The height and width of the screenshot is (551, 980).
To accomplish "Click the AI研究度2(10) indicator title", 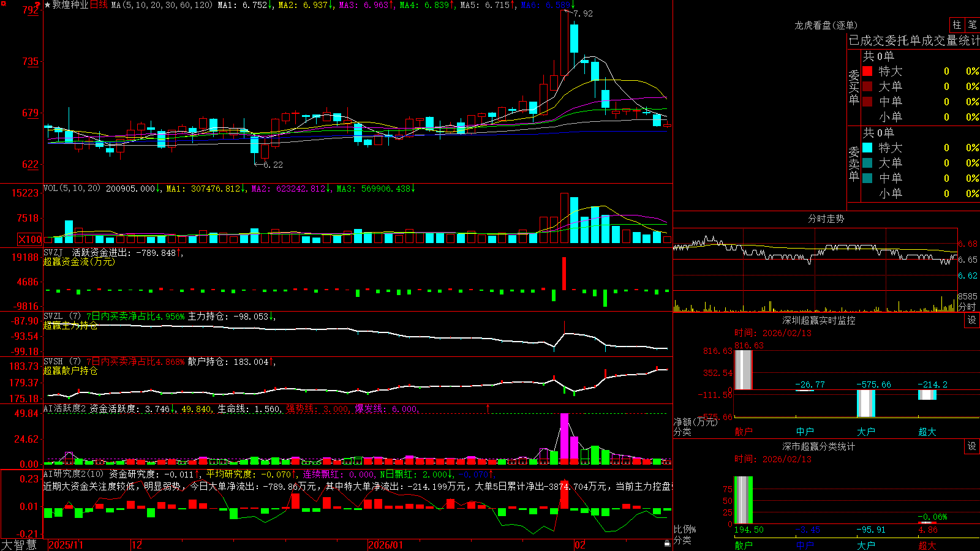I will coord(73,474).
